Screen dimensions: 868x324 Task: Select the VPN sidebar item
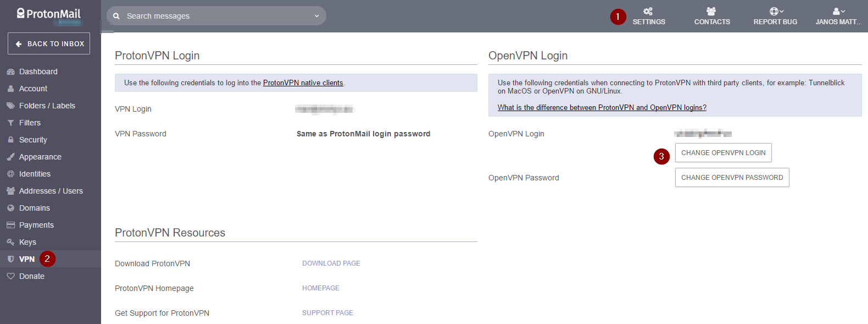click(51, 259)
